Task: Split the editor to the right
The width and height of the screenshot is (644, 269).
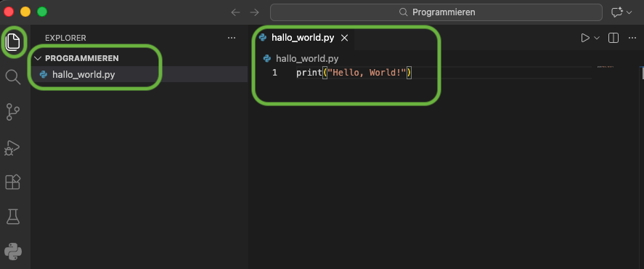Action: pyautogui.click(x=614, y=38)
